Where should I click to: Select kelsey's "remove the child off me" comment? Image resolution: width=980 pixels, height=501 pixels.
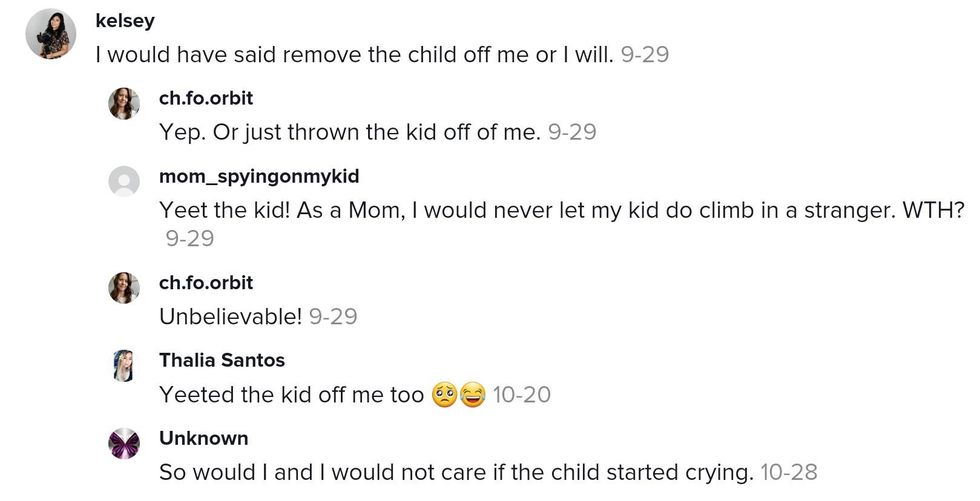pyautogui.click(x=354, y=54)
